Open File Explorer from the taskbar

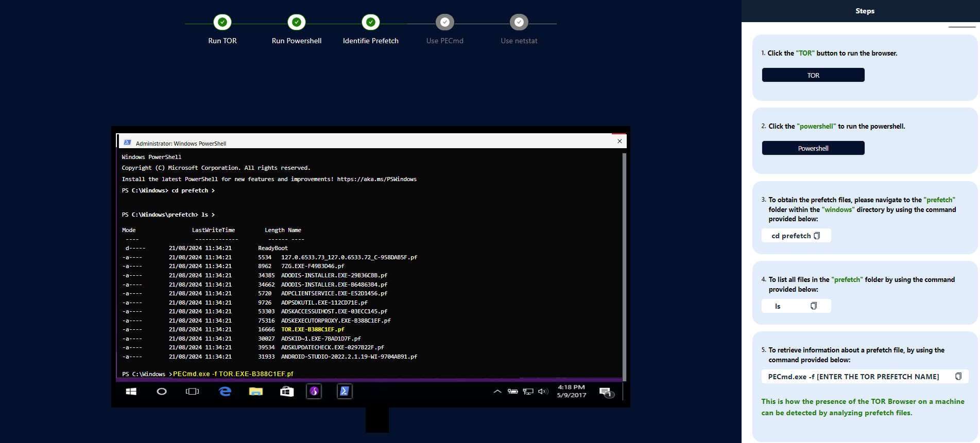click(x=256, y=392)
